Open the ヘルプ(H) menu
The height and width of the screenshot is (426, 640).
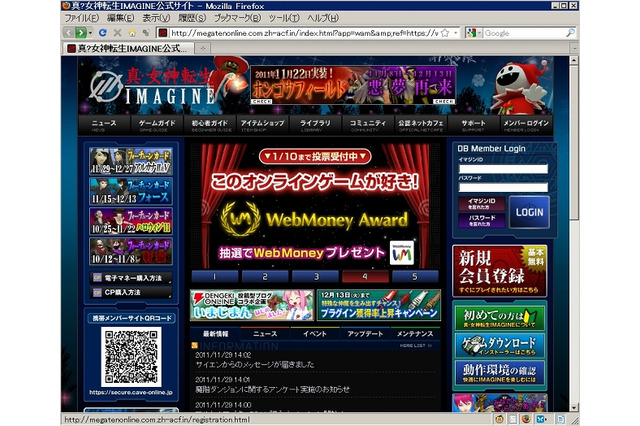point(323,18)
